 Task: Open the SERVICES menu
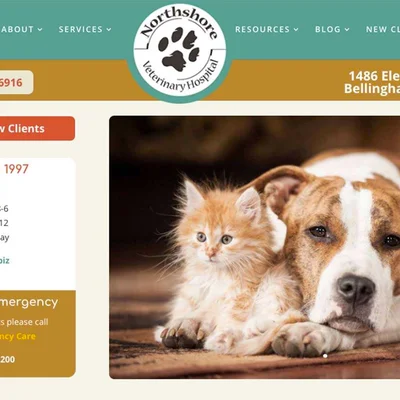tap(85, 29)
